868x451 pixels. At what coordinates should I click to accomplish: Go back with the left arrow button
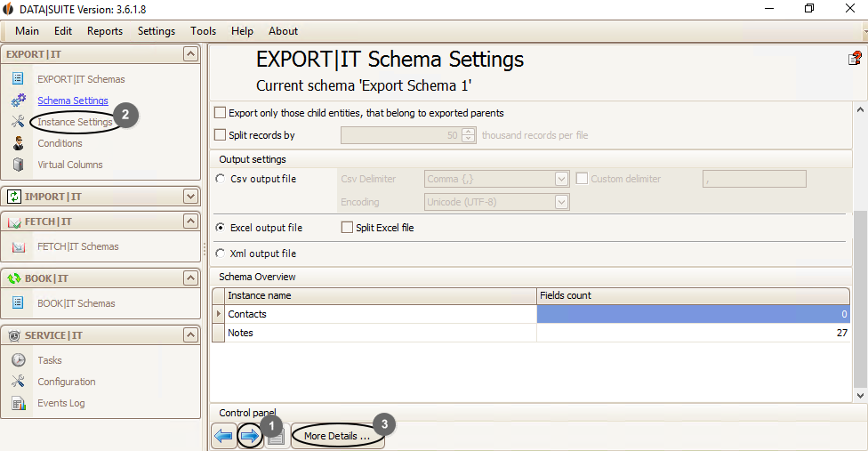(223, 436)
